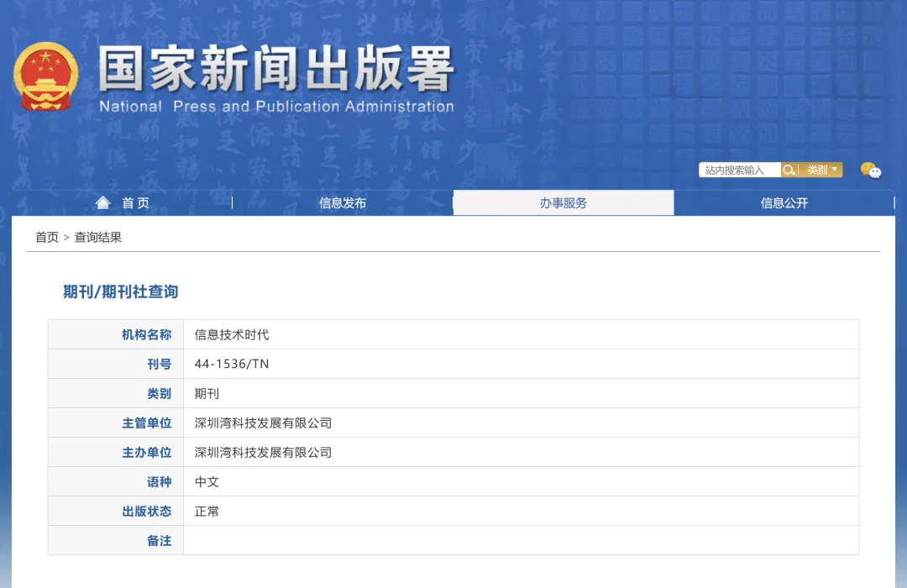The height and width of the screenshot is (588, 907).
Task: Select the speech-bubble icon at top right
Action: (871, 170)
